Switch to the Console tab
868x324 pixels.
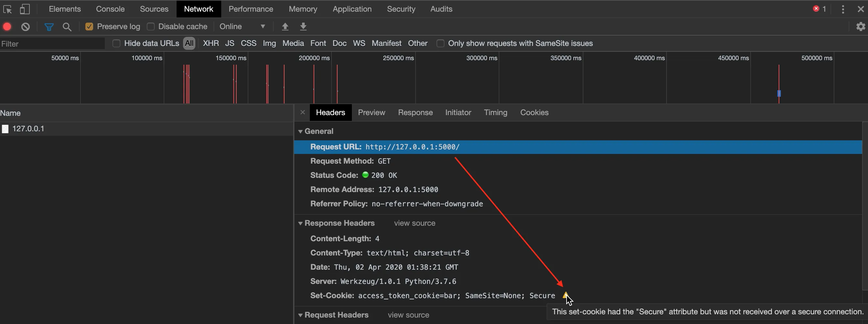pos(110,9)
